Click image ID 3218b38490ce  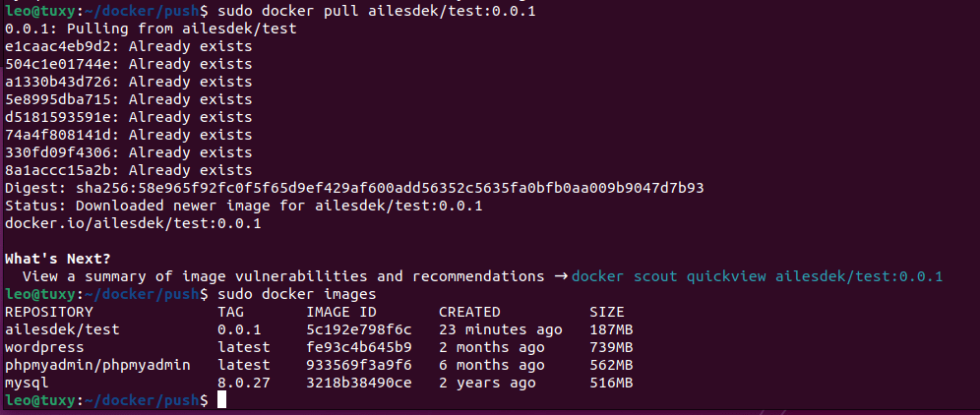click(x=359, y=383)
